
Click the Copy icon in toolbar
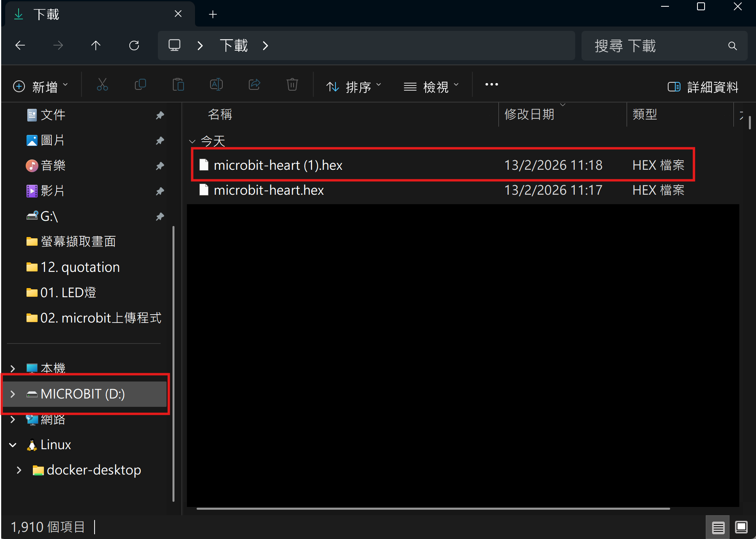140,85
